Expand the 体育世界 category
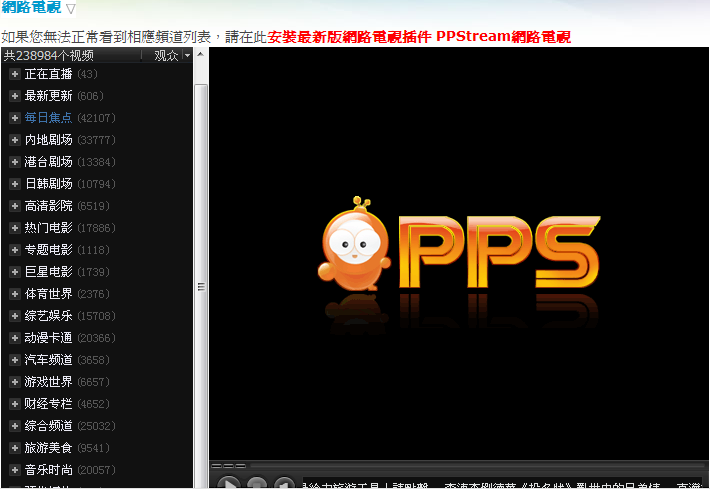 14,294
